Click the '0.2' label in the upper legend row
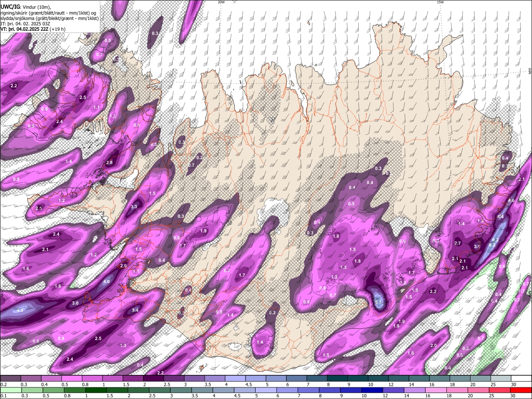 click(3, 384)
